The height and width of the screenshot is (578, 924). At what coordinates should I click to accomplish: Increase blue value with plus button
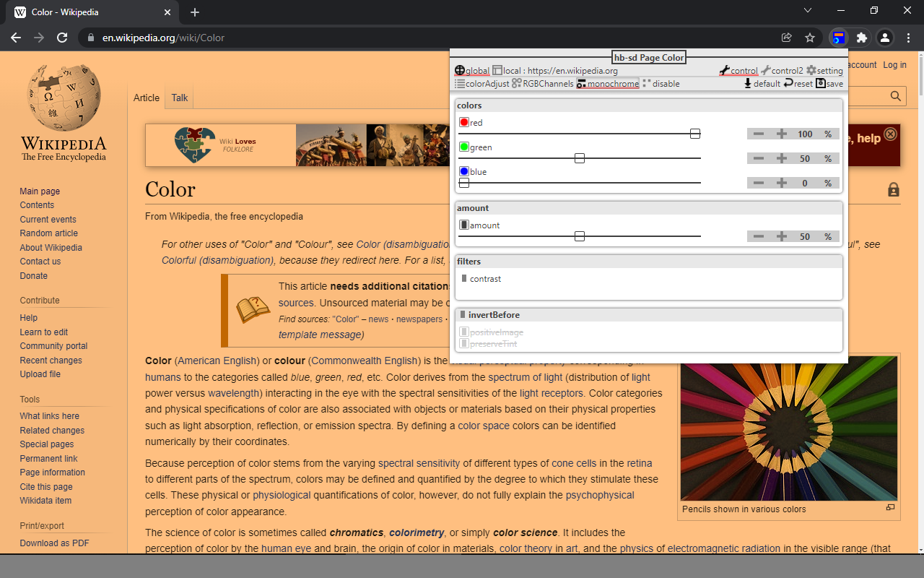click(782, 183)
